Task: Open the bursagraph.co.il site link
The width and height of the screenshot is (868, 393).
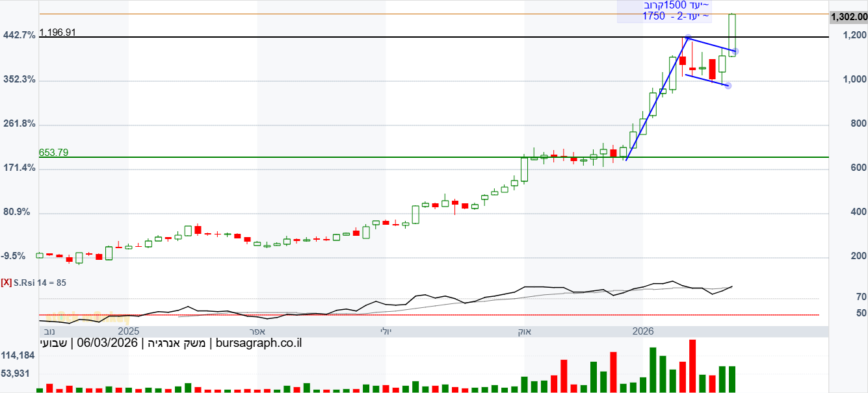Action: click(x=259, y=343)
